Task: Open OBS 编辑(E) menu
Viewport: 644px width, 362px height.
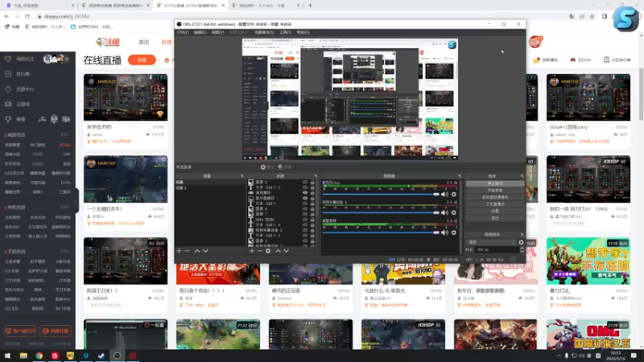Action: pyautogui.click(x=200, y=32)
